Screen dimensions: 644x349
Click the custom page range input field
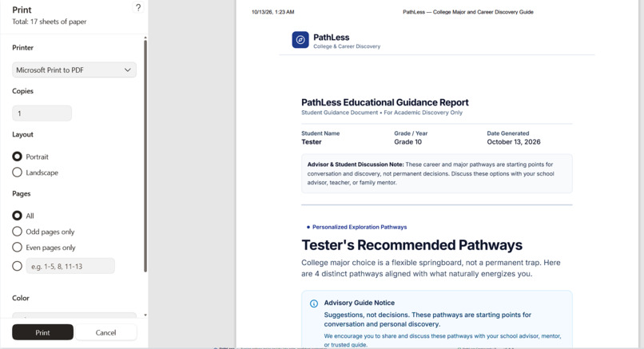click(70, 266)
